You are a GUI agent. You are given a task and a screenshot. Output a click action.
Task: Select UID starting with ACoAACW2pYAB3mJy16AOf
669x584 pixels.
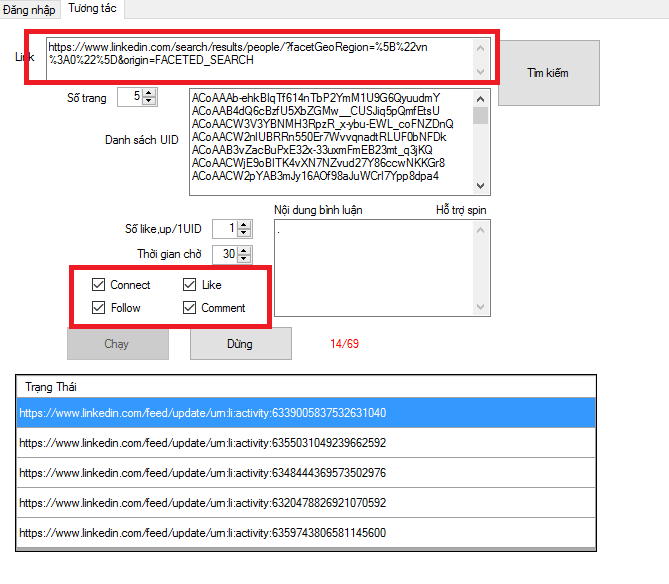tap(315, 176)
